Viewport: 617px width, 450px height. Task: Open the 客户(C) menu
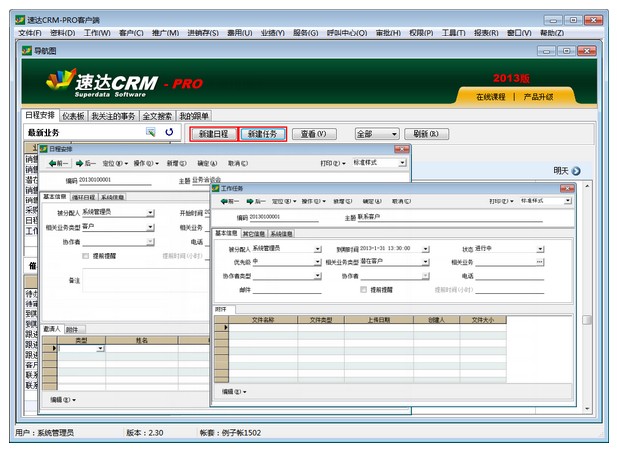(131, 33)
